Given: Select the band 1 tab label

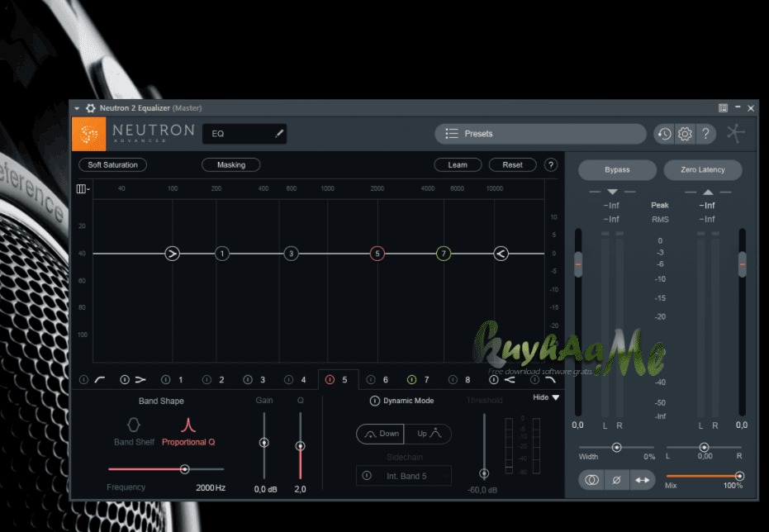Looking at the screenshot, I should tap(180, 379).
